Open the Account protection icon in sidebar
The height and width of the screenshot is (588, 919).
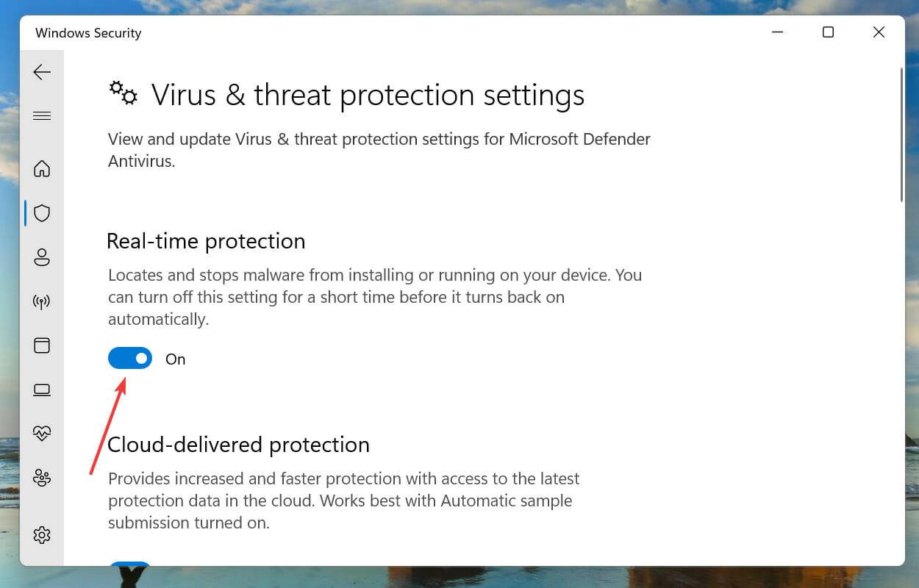click(42, 257)
